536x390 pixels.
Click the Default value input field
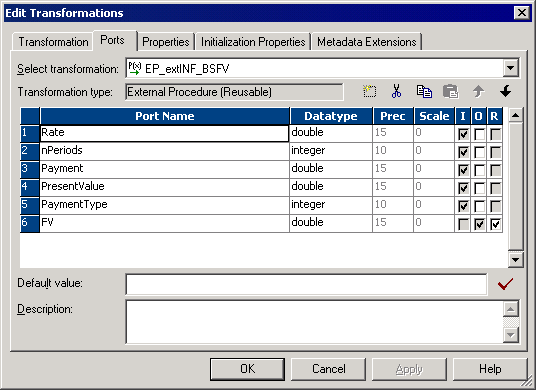(x=306, y=284)
